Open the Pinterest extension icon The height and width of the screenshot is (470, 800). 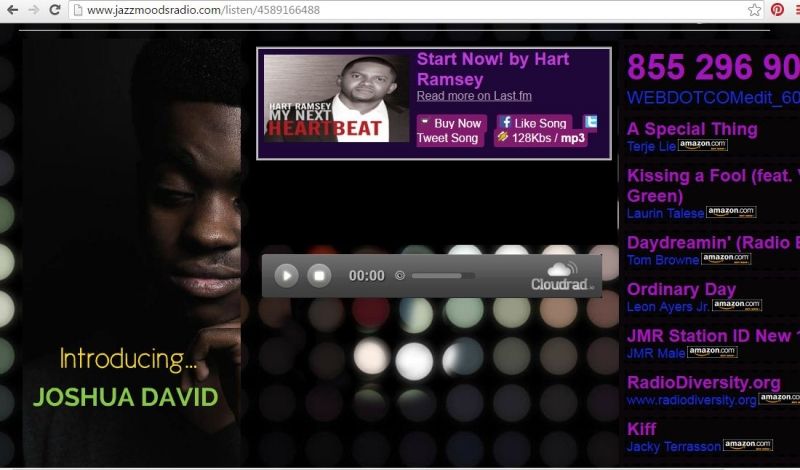(x=777, y=10)
